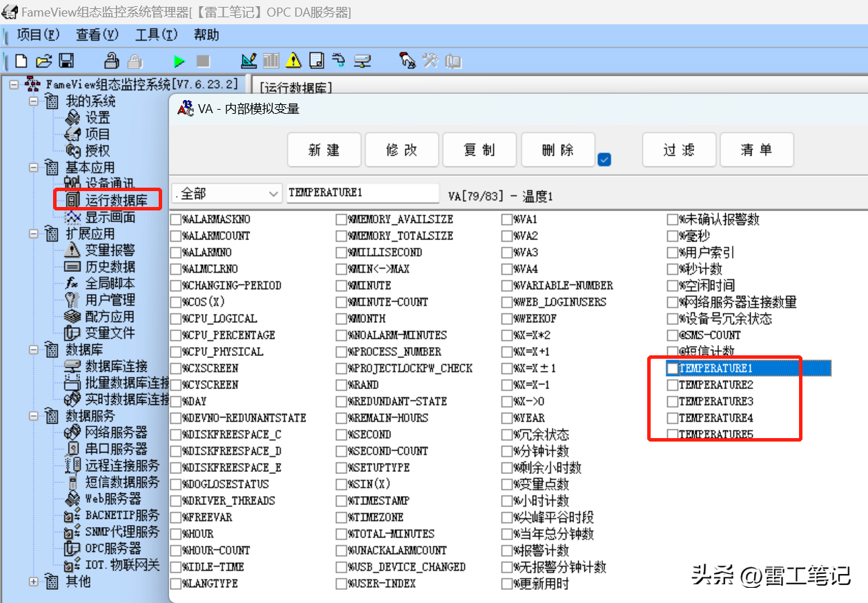
Task: Check the TEMPERATURE2 variable checkbox
Action: pos(672,385)
